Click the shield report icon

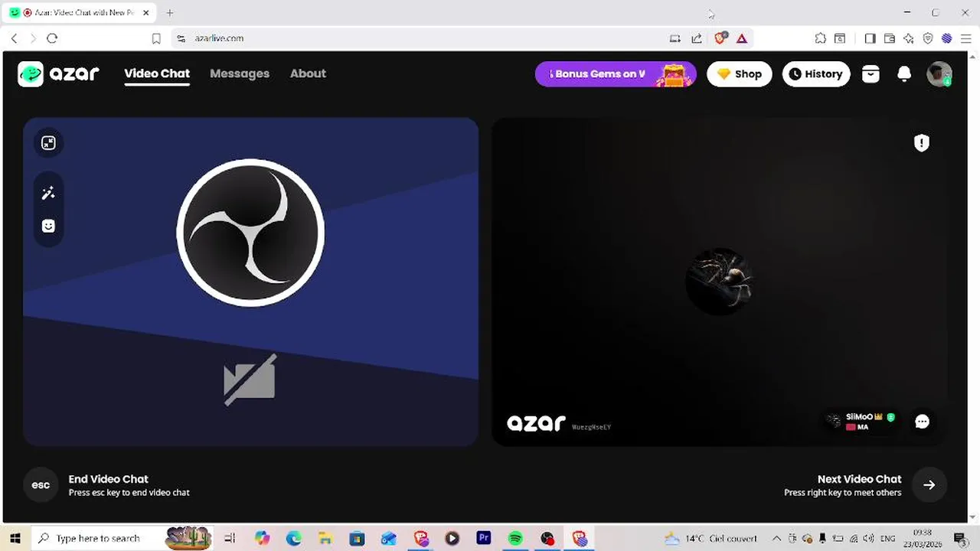pyautogui.click(x=922, y=143)
